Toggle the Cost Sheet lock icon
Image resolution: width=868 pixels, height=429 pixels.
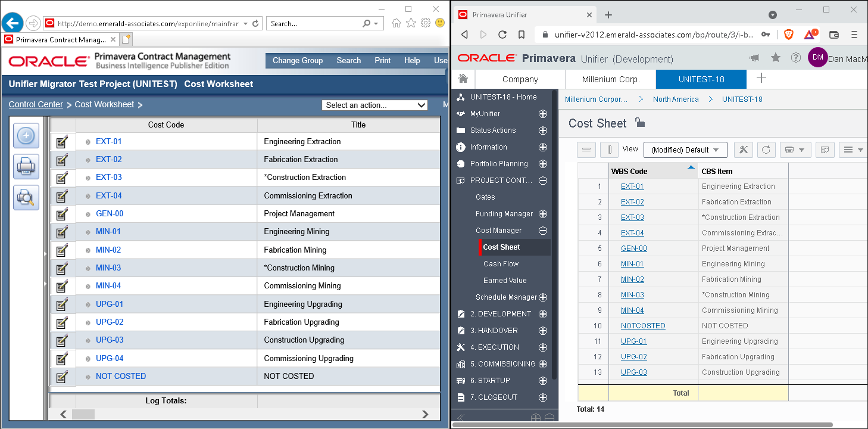[x=639, y=123]
